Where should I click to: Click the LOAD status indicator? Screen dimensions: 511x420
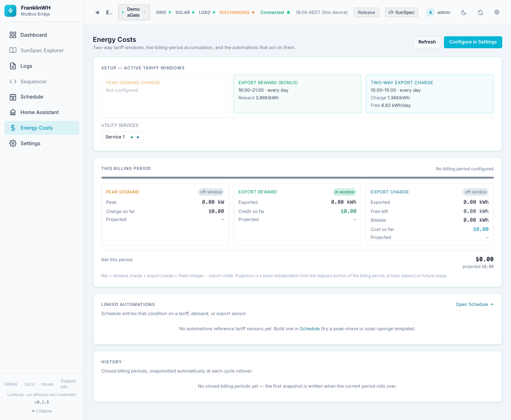tap(207, 12)
